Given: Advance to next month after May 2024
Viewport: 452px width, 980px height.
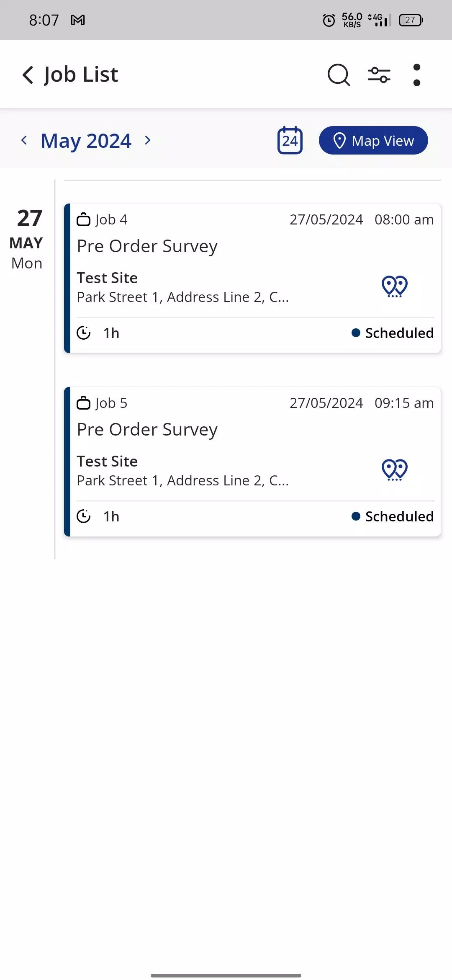Looking at the screenshot, I should [147, 140].
